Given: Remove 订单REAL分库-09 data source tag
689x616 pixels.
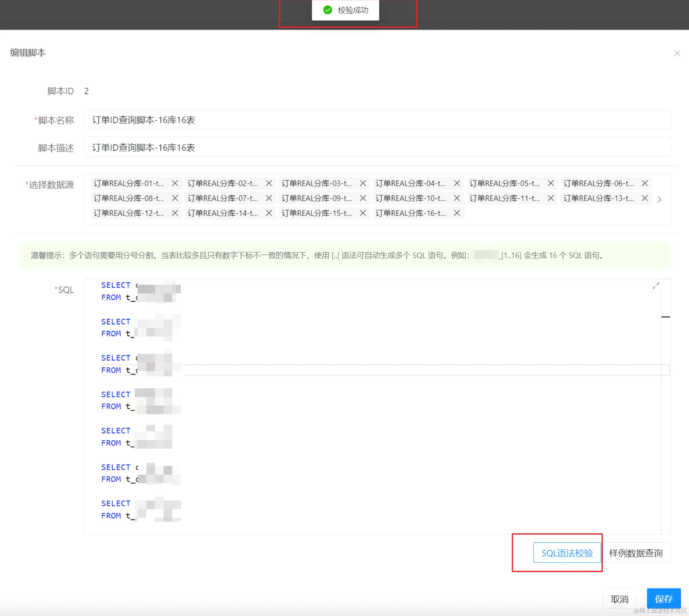Looking at the screenshot, I should (363, 198).
